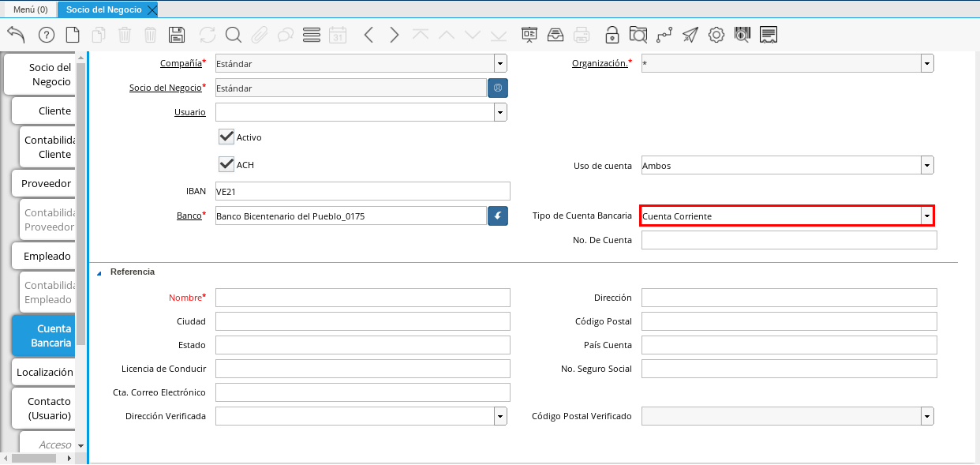Click into the No. De Cuenta field
The height and width of the screenshot is (465, 980).
[x=788, y=240]
